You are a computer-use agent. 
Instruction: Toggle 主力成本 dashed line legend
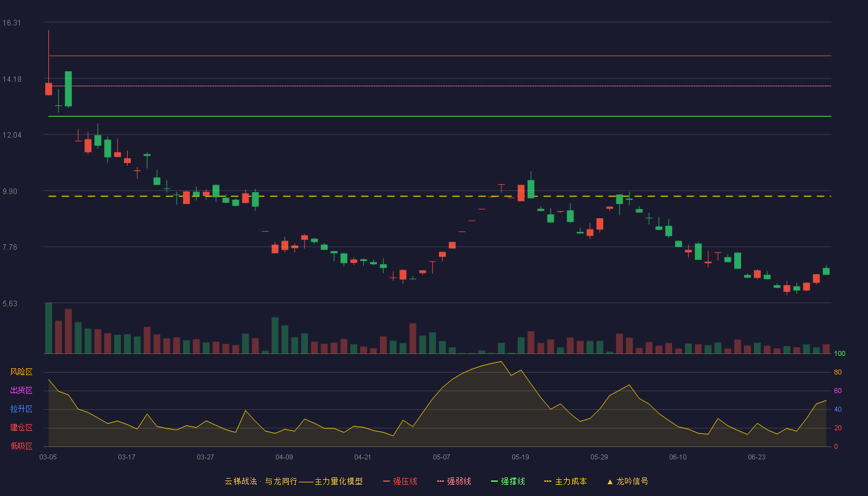[x=565, y=481]
